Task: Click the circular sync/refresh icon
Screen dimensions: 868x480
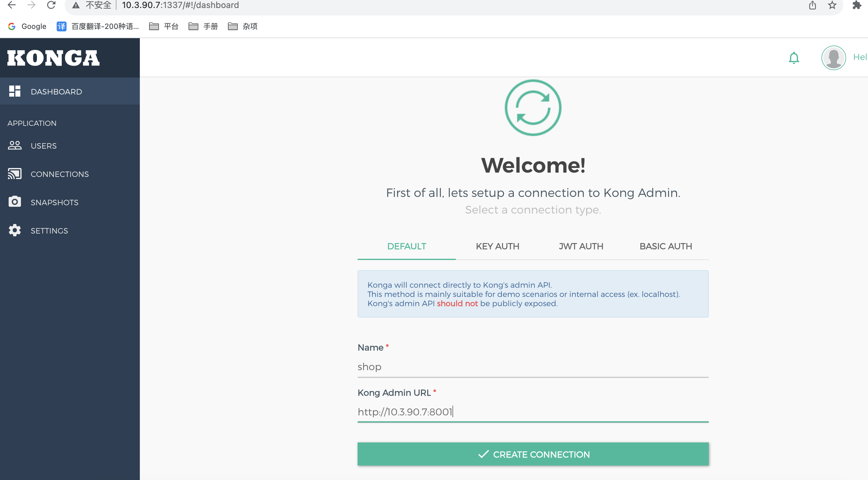Action: tap(533, 108)
